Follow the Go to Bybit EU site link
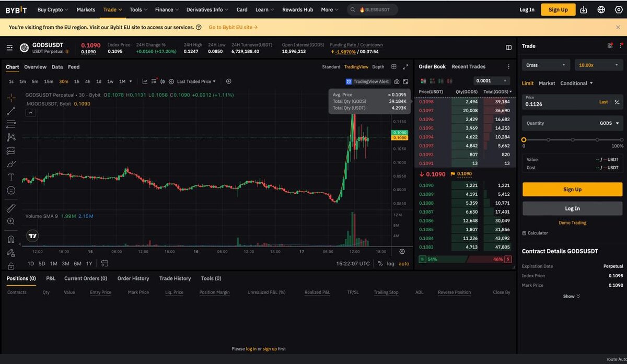The width and height of the screenshot is (627, 364). pyautogui.click(x=233, y=27)
